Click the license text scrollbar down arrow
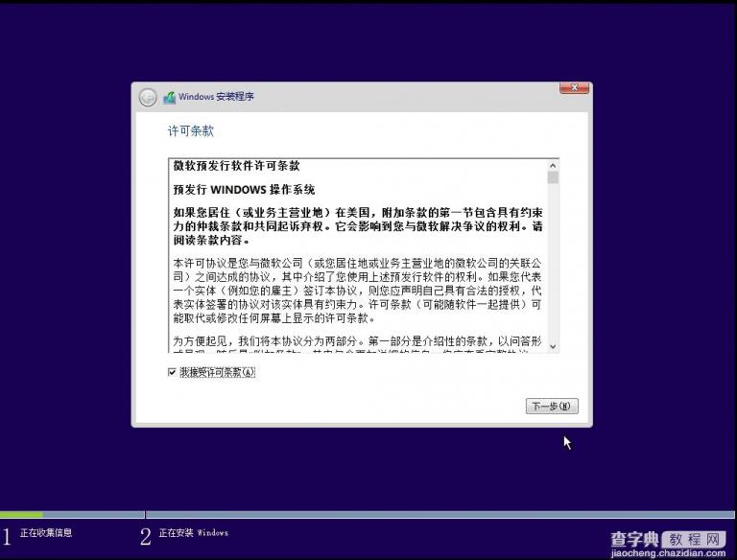 point(553,346)
